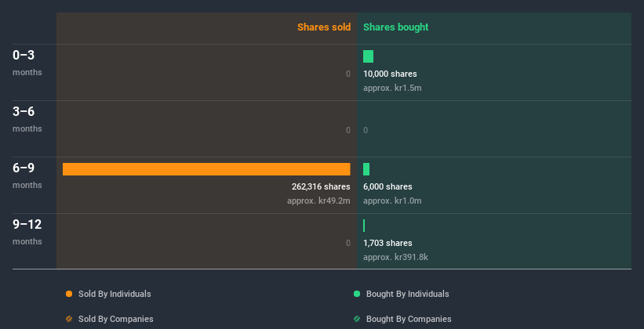Click the Shares sold column header

tap(324, 27)
